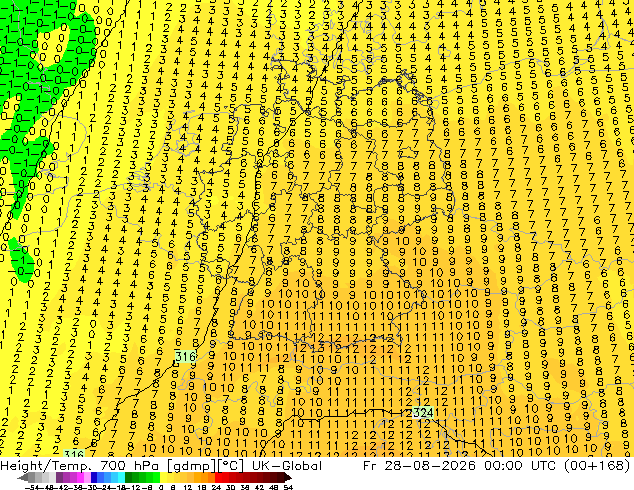Click the UK-Global model name
Viewport: 634px width, 490px height.
(x=287, y=466)
